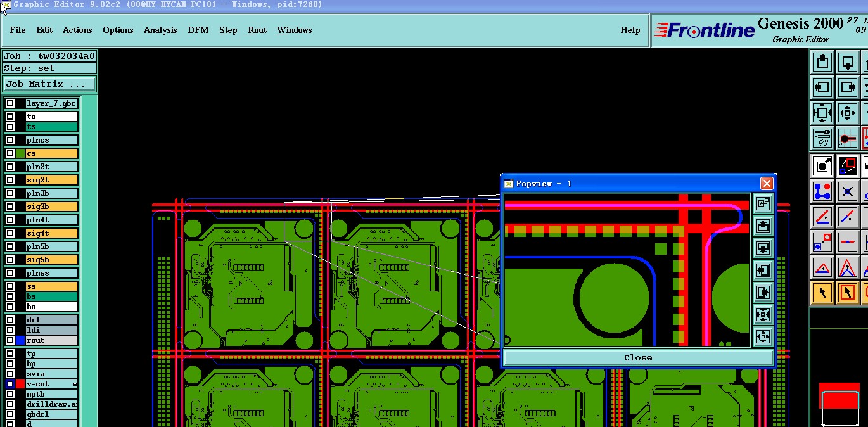Click the zoom out arrows icon in main toolbar
The width and height of the screenshot is (868, 427).
click(822, 113)
